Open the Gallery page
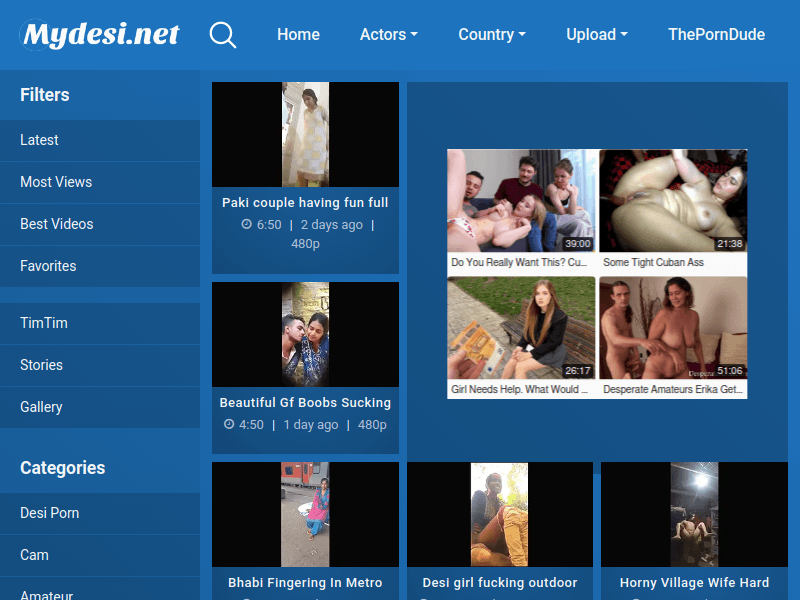 41,407
